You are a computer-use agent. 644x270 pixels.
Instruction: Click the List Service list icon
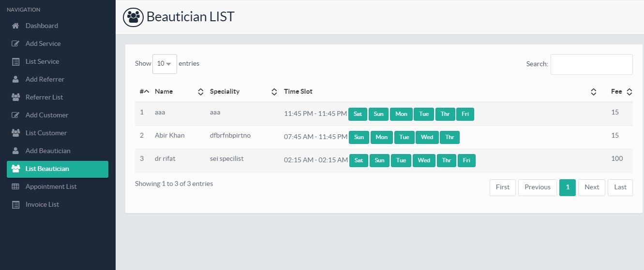(15, 61)
